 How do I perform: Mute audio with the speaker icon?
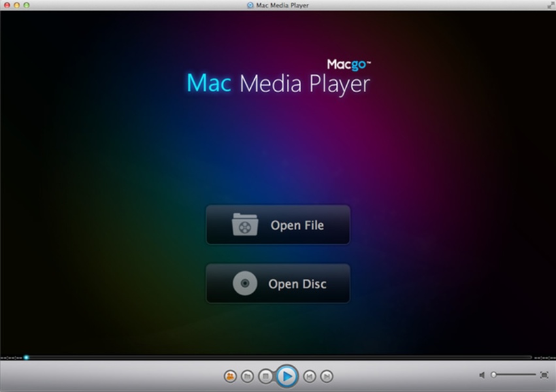(x=482, y=375)
